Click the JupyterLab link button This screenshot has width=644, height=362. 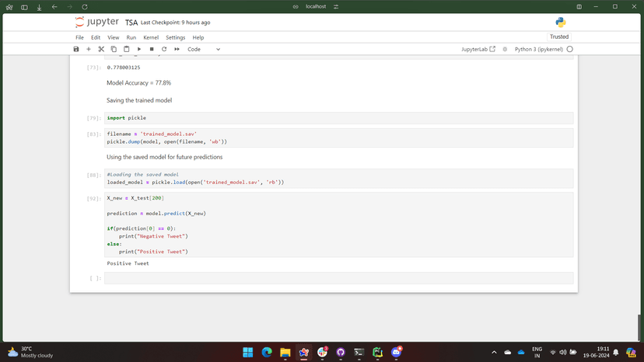tap(478, 49)
